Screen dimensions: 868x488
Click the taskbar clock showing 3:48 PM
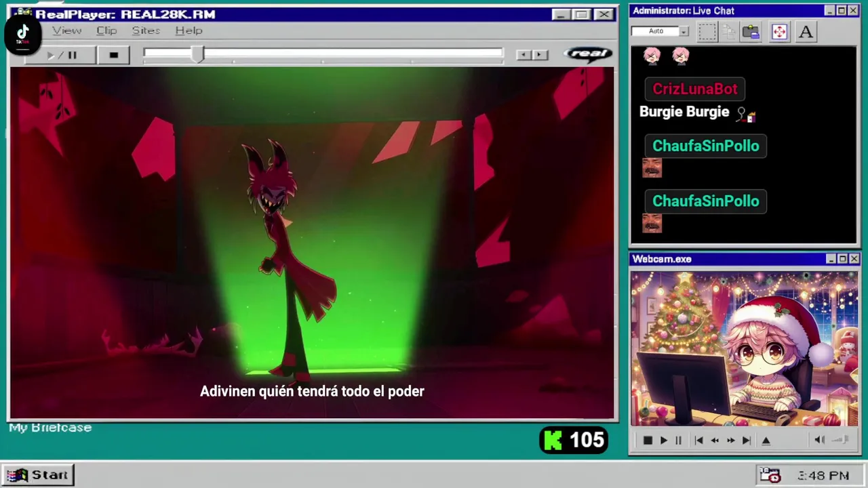click(823, 476)
